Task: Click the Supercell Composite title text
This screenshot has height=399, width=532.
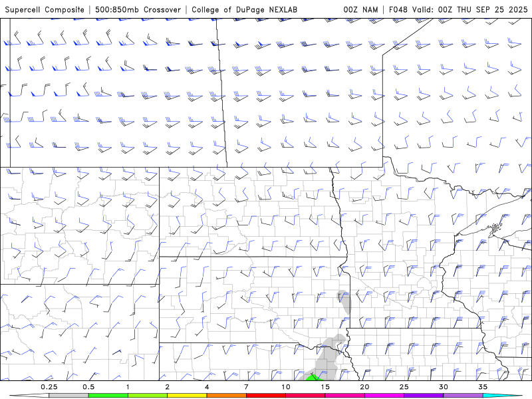Action: click(x=45, y=9)
